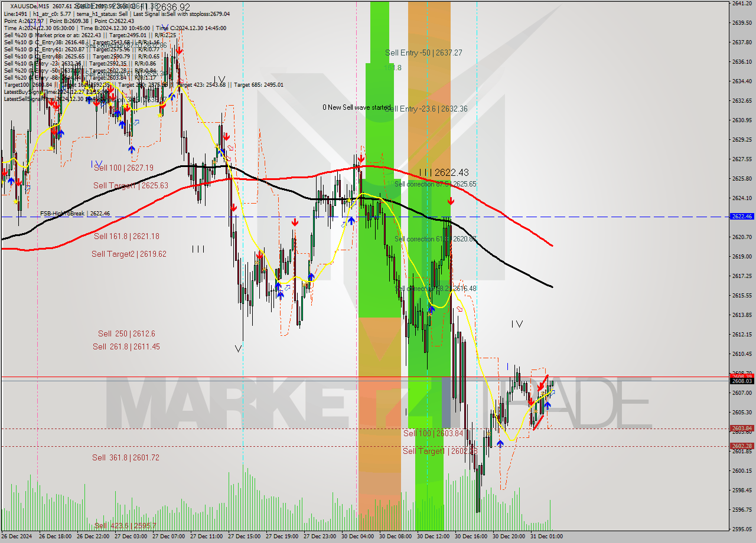Click the 'Sell 100 | 2627.19' label
The width and height of the screenshot is (756, 543).
[x=123, y=168]
